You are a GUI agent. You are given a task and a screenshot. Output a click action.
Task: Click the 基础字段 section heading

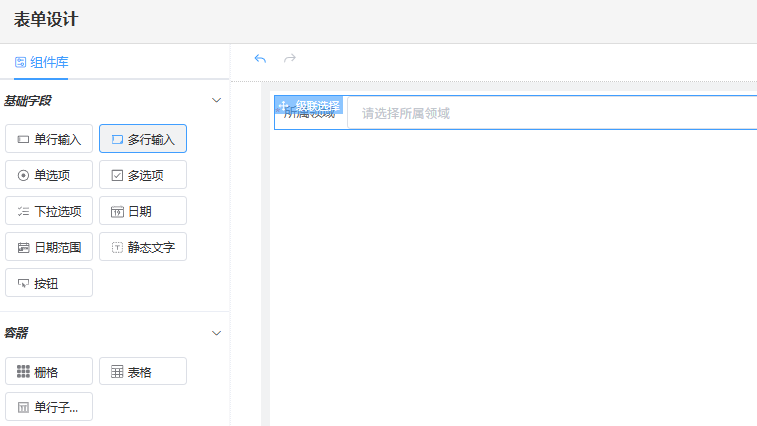28,101
